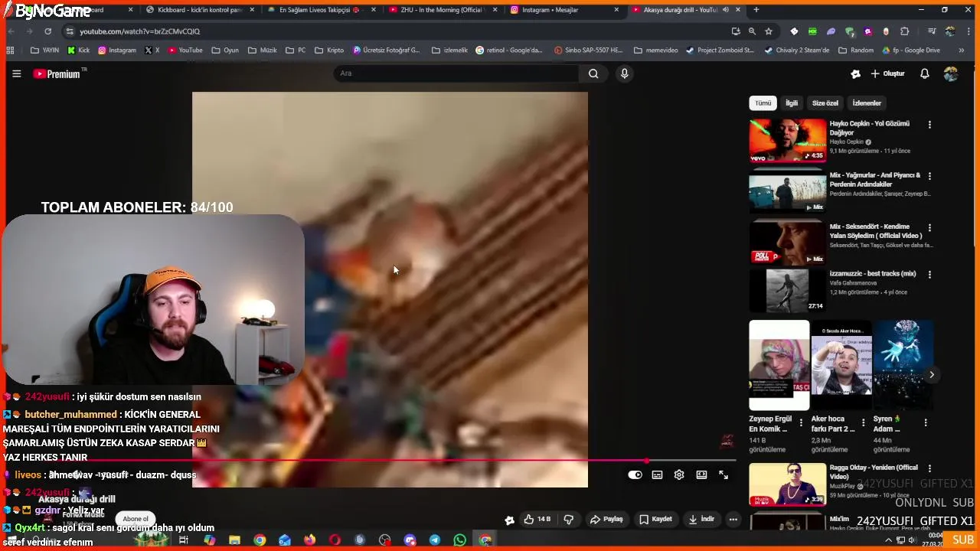Select the İzlenenler filter chip
Viewport: 980px width, 551px height.
(x=867, y=103)
